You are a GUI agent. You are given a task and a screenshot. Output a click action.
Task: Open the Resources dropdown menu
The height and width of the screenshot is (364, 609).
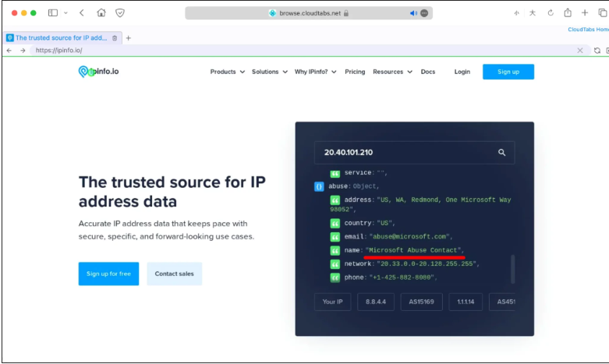click(x=392, y=72)
